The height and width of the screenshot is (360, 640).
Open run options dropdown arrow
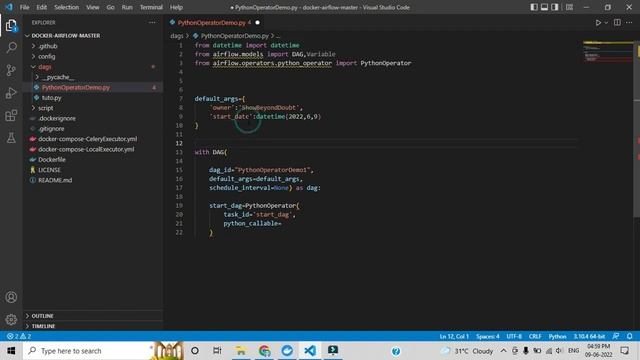point(606,23)
